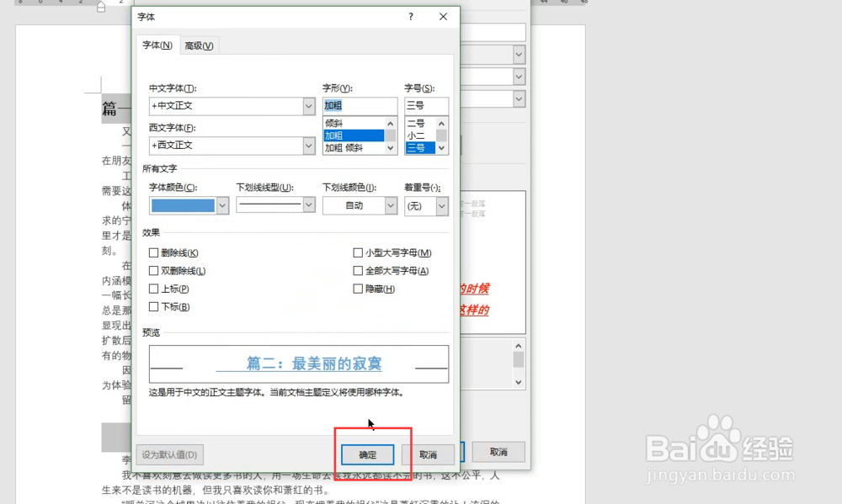Click the 字形 text input field
842x504 pixels.
click(x=360, y=106)
